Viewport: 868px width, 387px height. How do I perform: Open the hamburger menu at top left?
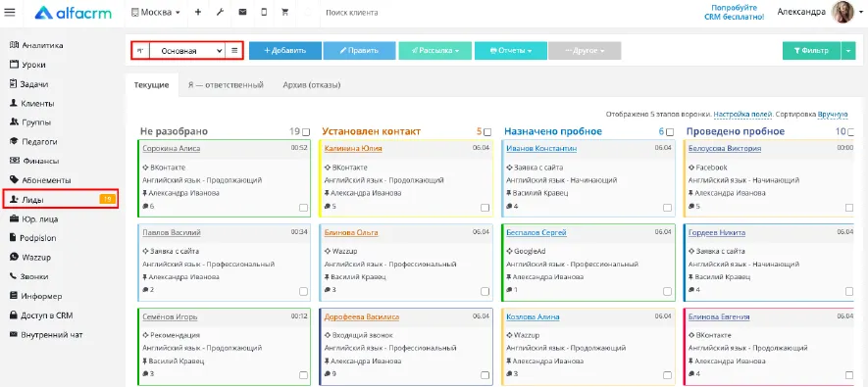pyautogui.click(x=10, y=12)
